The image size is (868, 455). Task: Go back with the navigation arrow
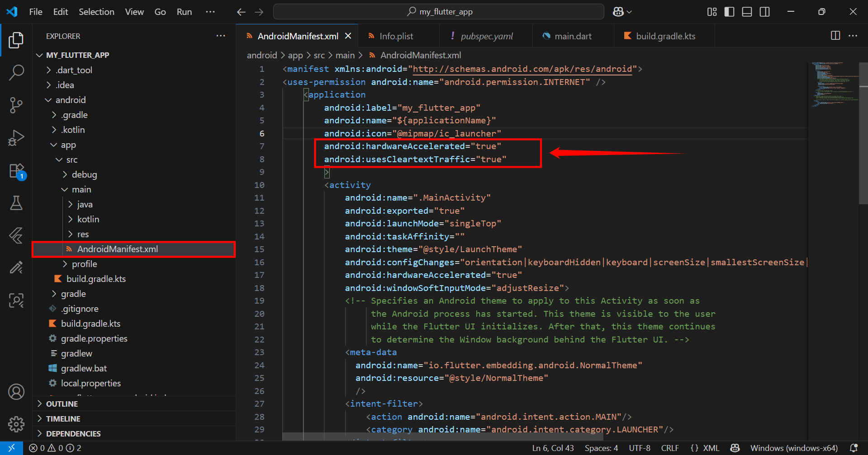coord(241,12)
